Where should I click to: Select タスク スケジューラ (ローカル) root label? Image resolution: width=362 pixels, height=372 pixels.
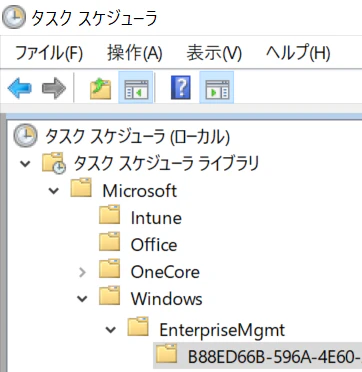pos(137,136)
